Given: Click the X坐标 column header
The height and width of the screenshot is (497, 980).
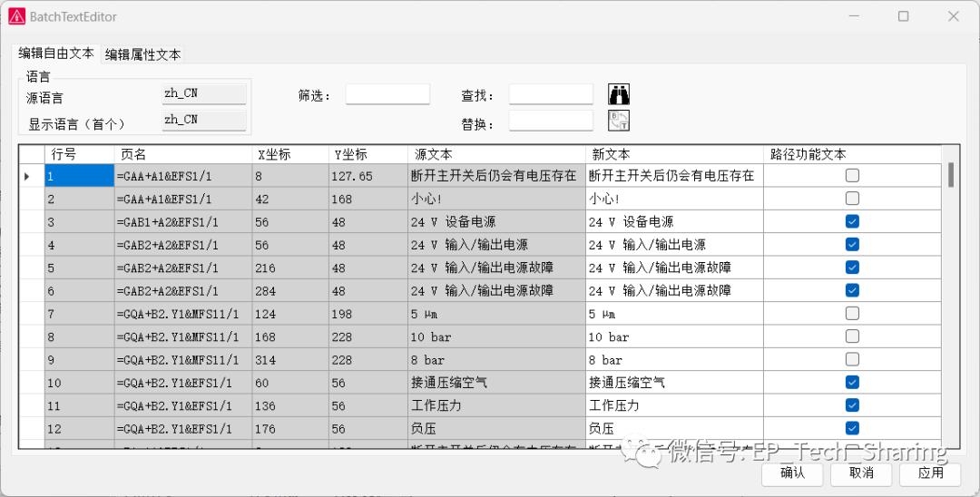Looking at the screenshot, I should point(290,154).
